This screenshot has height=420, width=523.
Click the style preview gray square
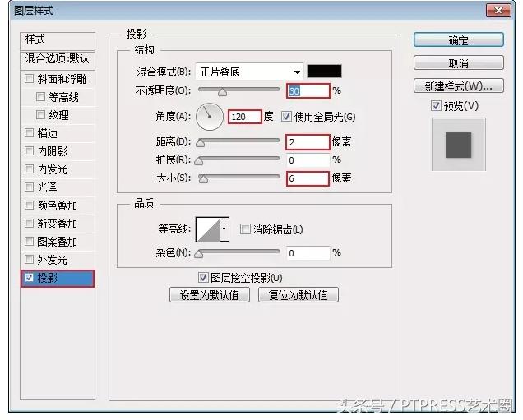pyautogui.click(x=459, y=145)
